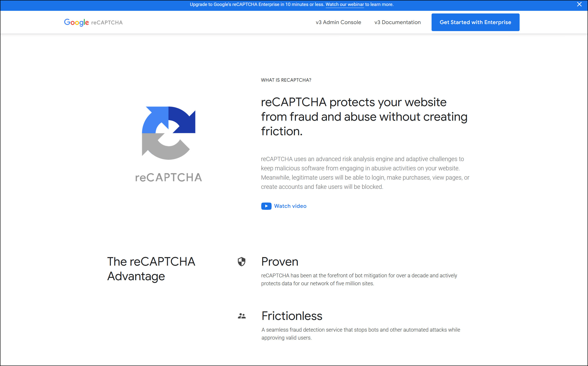The width and height of the screenshot is (588, 366).
Task: Open the Watch video link
Action: coord(290,206)
